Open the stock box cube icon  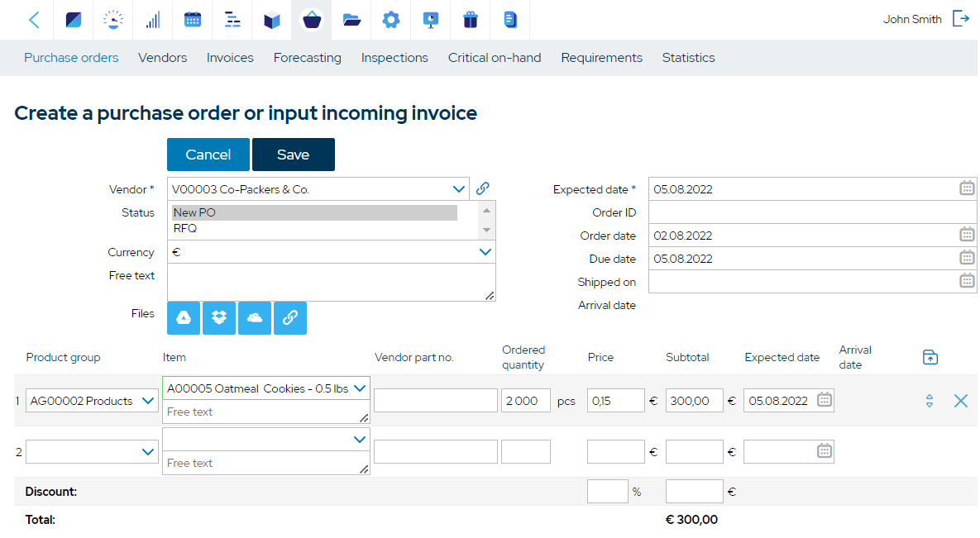tap(272, 20)
